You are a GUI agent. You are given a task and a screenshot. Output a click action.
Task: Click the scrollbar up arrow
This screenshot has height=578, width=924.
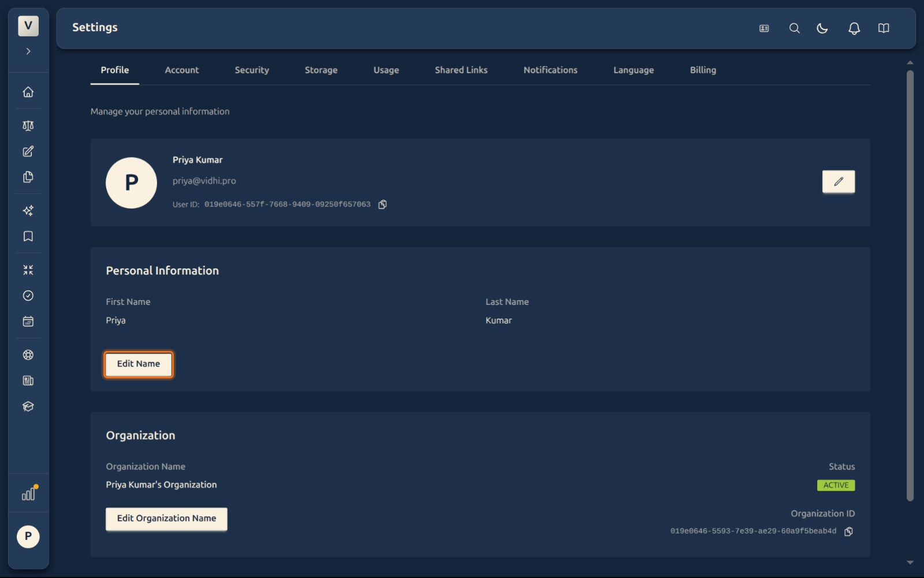tap(910, 62)
